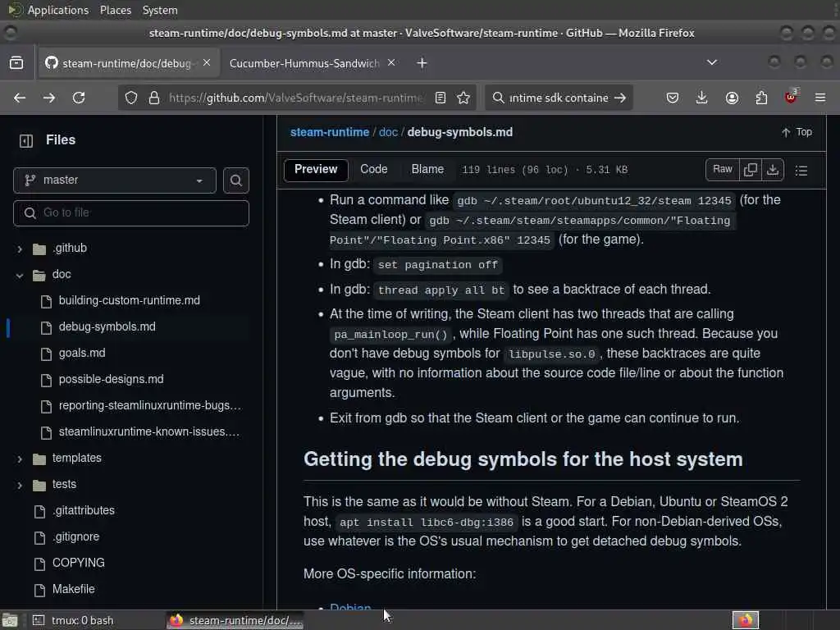Image resolution: width=840 pixels, height=630 pixels.
Task: Bookmark this page with star icon
Action: pyautogui.click(x=463, y=98)
